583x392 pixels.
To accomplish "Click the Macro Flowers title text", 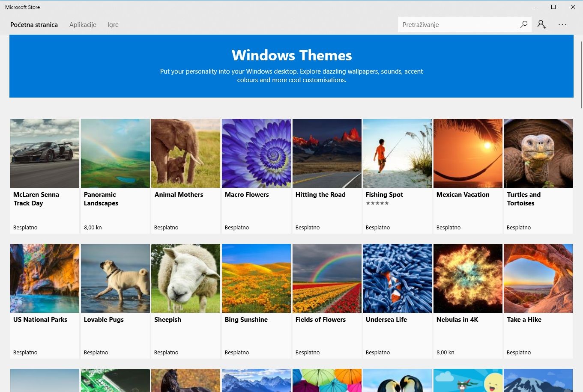I will 247,194.
